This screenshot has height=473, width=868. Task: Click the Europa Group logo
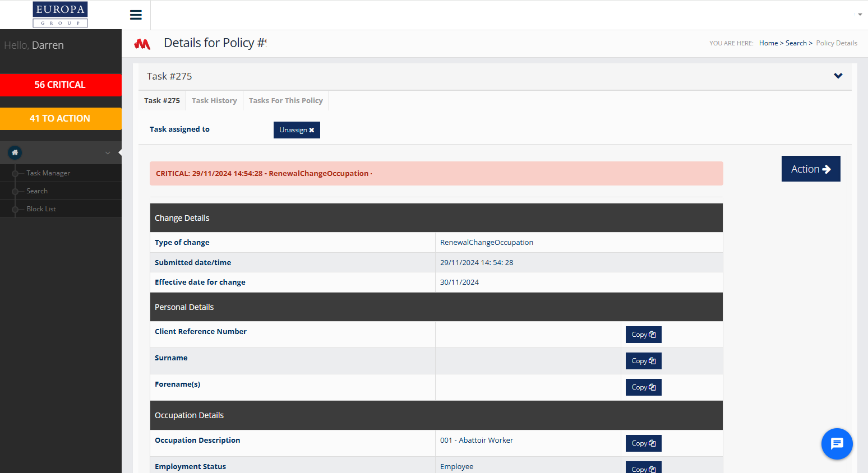(x=60, y=15)
